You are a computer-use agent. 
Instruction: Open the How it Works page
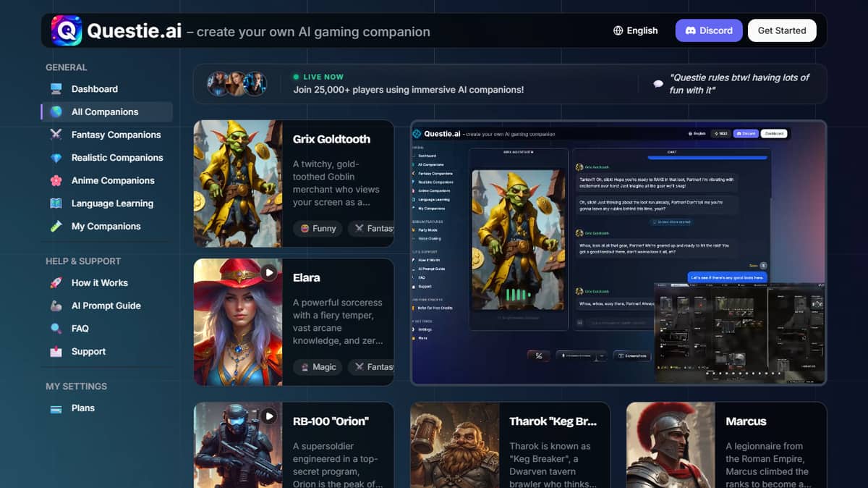pyautogui.click(x=107, y=282)
